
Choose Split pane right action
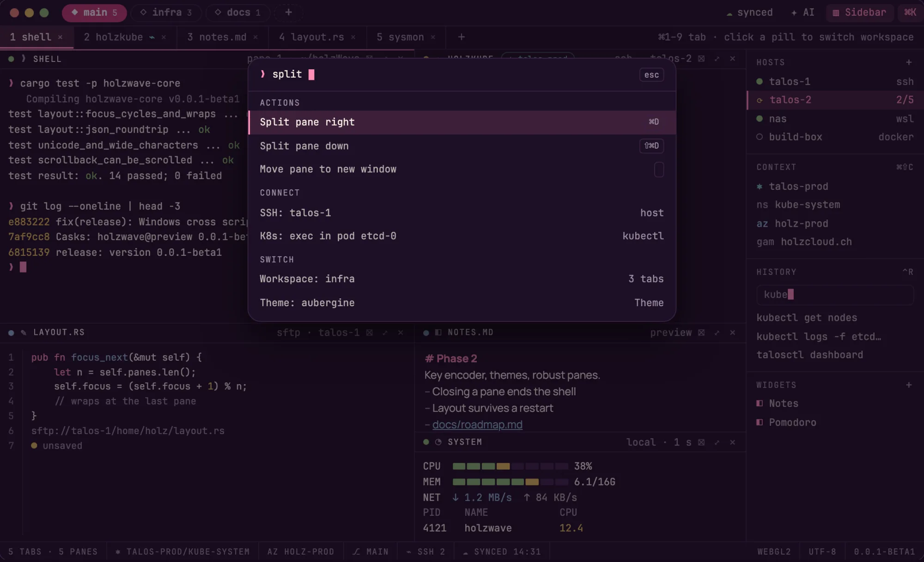click(x=462, y=122)
